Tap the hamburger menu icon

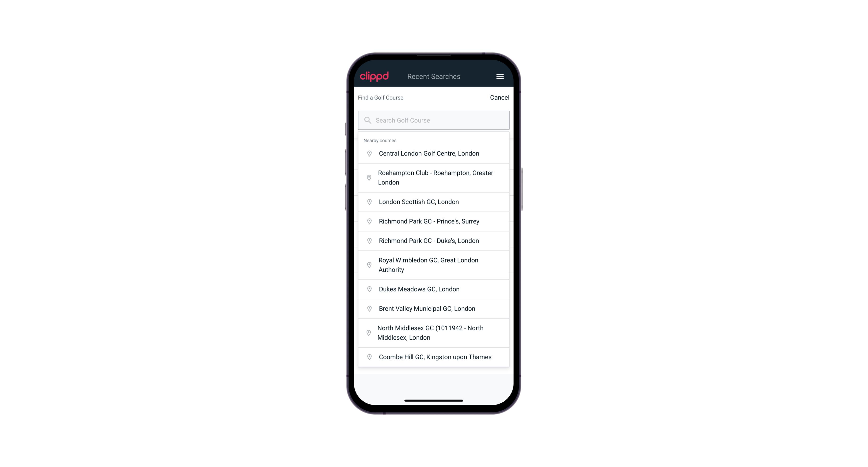500,76
